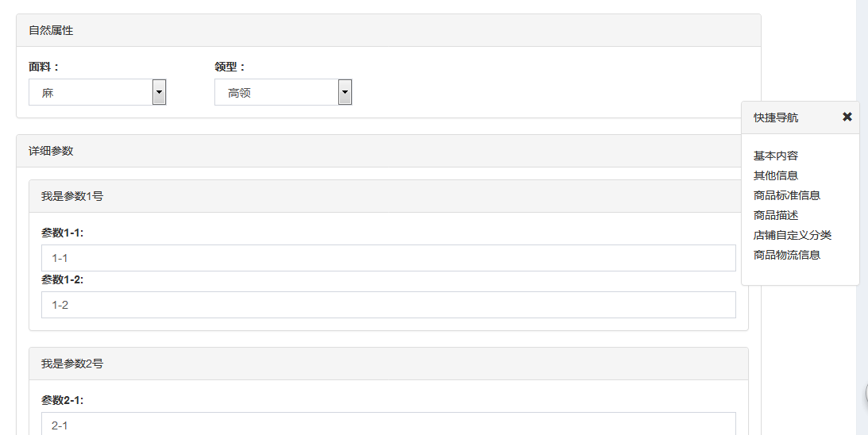
Task: Click the vertical page scrollbar track
Action: (862, 217)
